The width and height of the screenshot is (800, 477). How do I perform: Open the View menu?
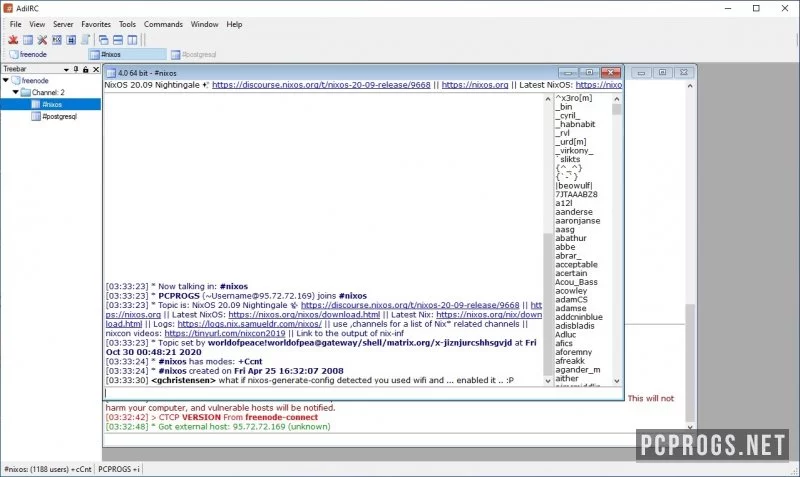pos(37,24)
